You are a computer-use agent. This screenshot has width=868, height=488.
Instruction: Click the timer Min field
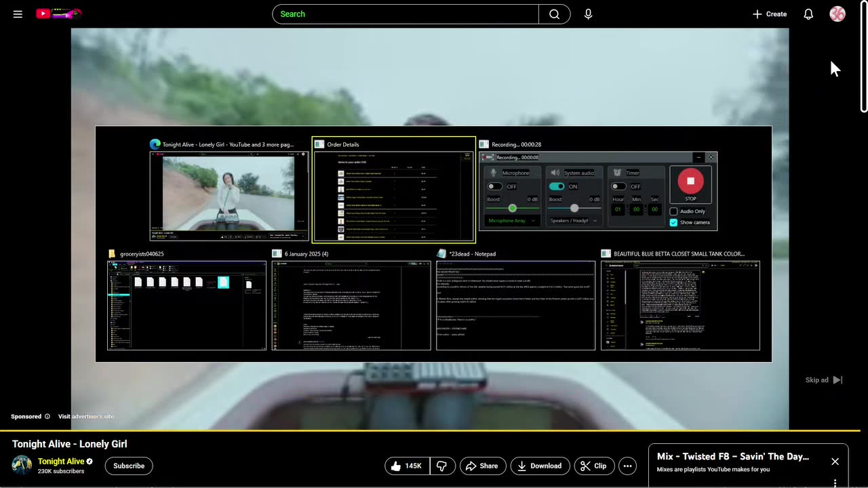pyautogui.click(x=636, y=209)
